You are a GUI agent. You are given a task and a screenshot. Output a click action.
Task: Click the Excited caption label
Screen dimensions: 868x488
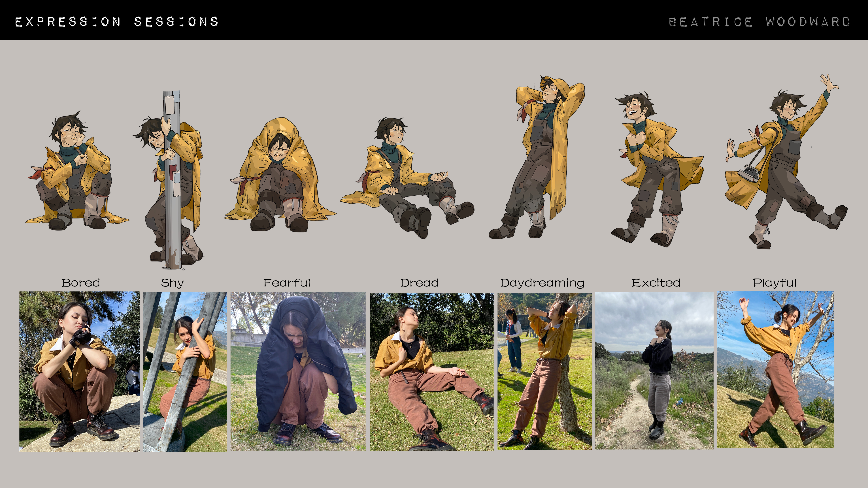click(656, 283)
